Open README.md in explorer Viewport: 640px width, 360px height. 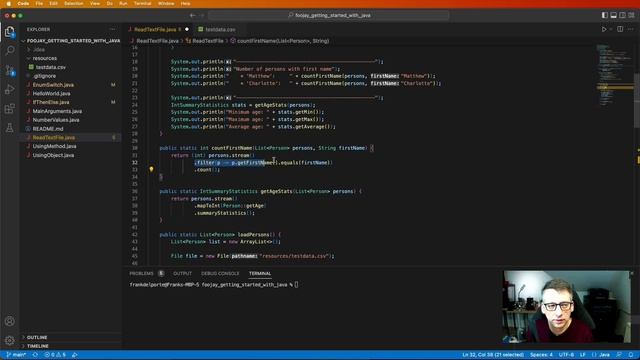[48, 129]
